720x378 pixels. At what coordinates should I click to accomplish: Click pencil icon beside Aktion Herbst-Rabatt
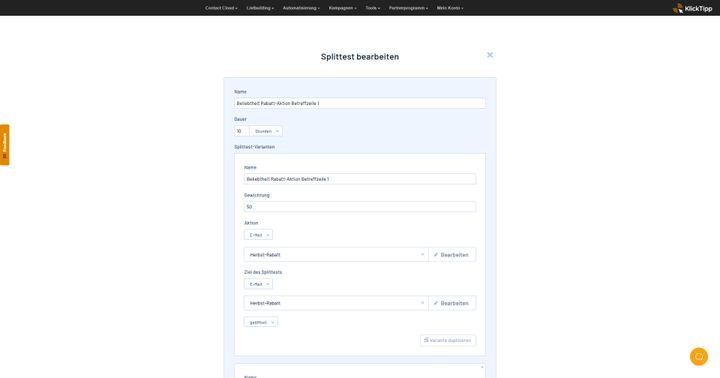[436, 254]
